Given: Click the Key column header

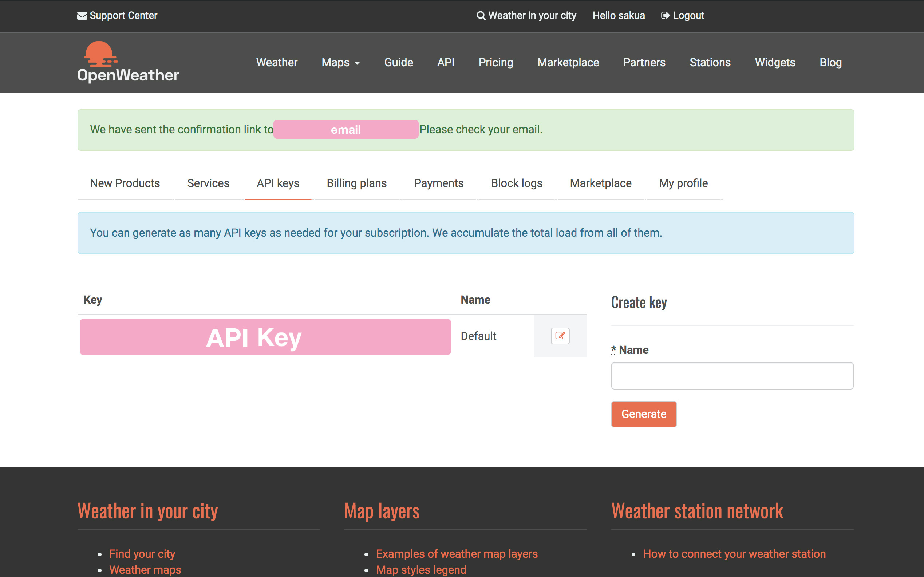Looking at the screenshot, I should pyautogui.click(x=93, y=300).
